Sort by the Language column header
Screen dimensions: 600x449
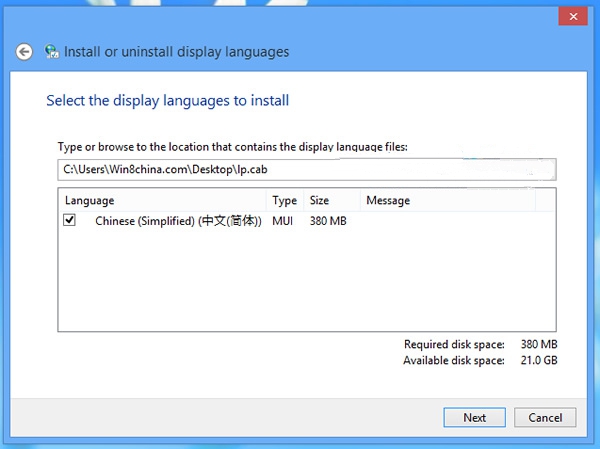tap(162, 201)
